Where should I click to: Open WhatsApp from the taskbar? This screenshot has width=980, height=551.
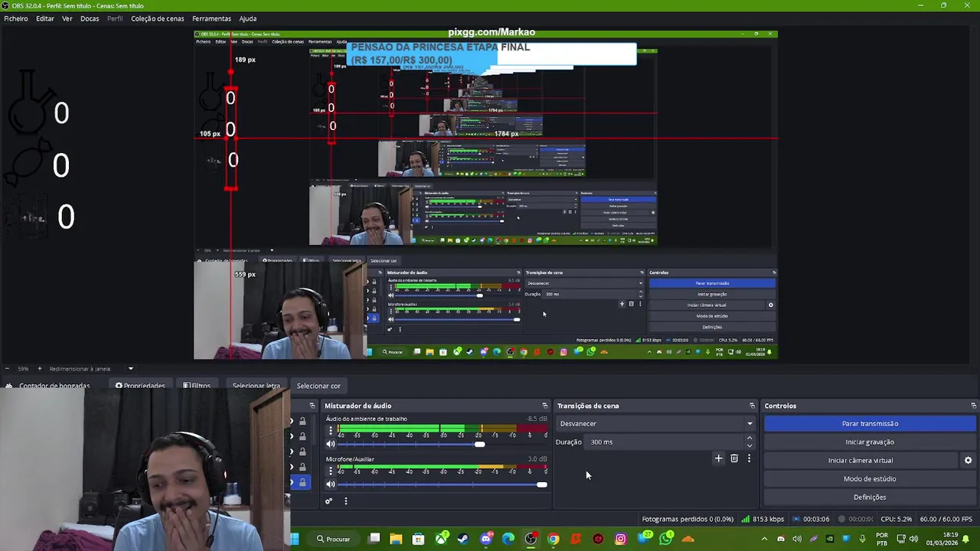[665, 539]
